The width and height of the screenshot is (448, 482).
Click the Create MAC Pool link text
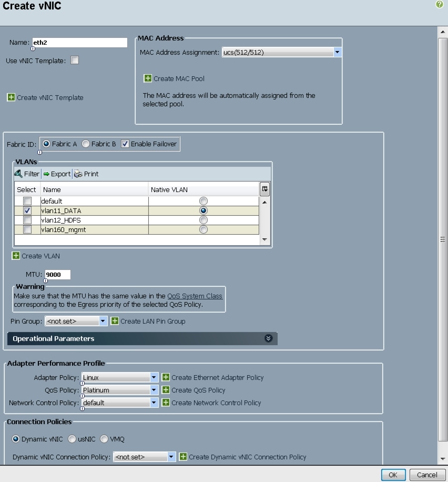coord(179,79)
